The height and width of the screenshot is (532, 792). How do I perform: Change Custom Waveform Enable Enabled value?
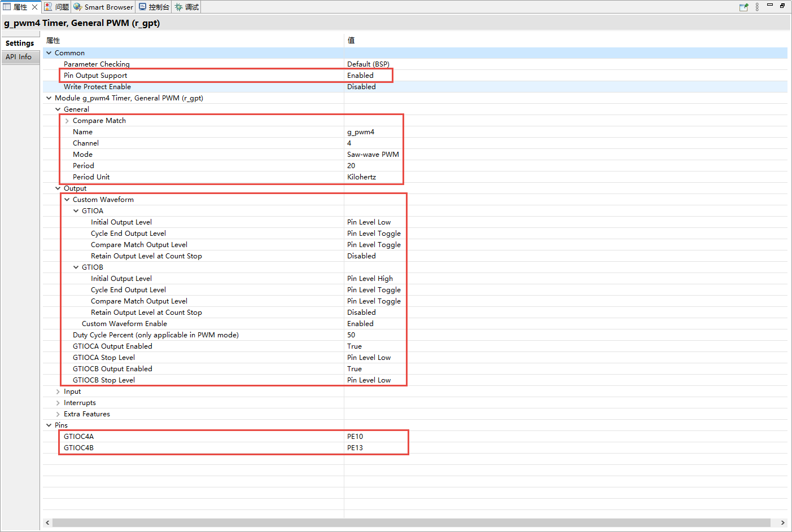point(360,324)
